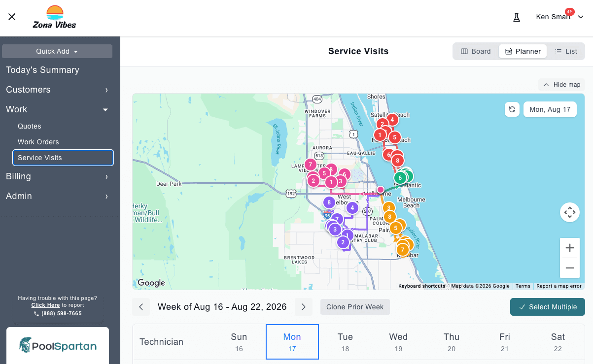This screenshot has width=593, height=364.
Task: Click orange map marker 5
Action: [395, 228]
